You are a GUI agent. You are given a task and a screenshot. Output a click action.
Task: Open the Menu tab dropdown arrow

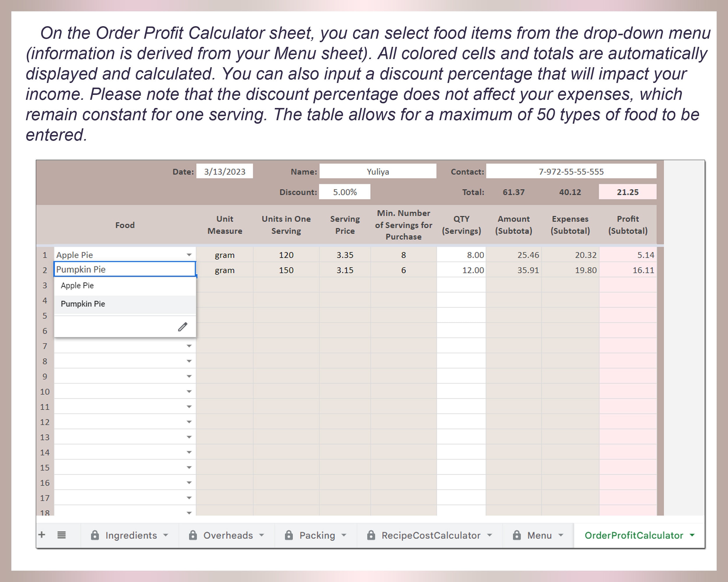561,535
